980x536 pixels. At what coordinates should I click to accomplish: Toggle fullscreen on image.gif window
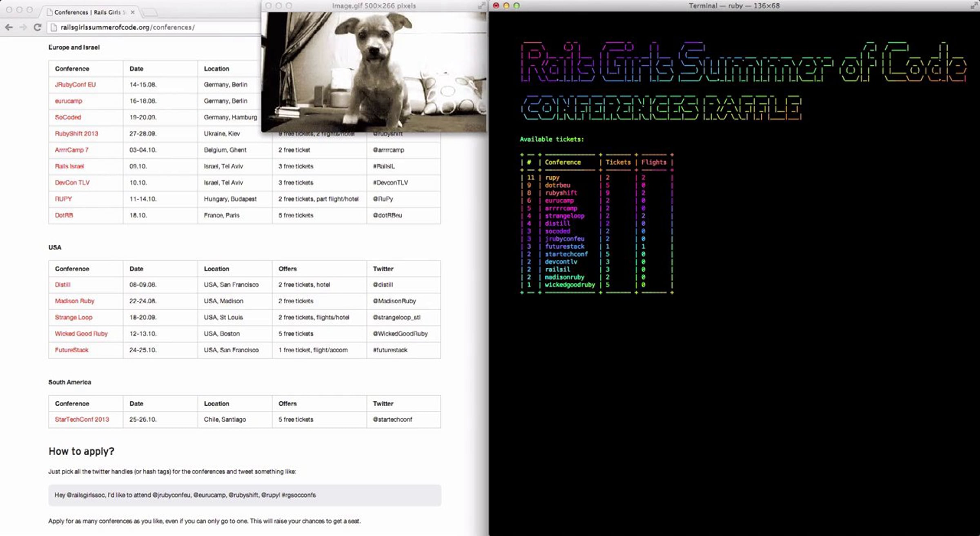click(481, 6)
